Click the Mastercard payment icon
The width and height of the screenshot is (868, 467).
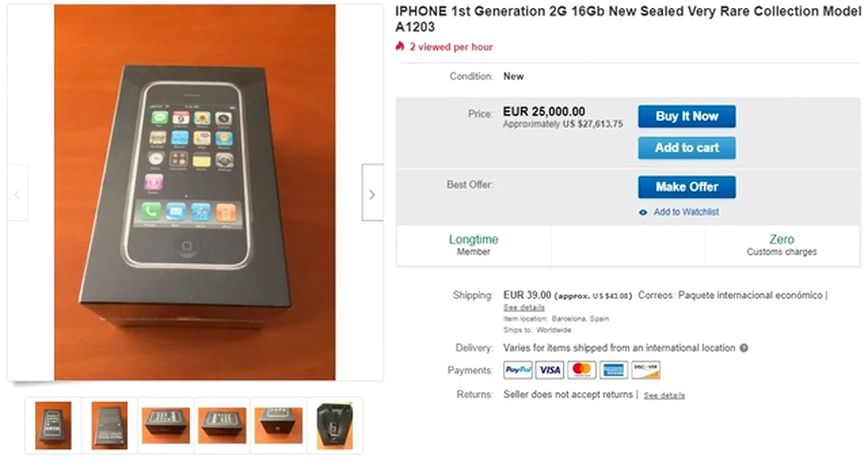tap(581, 370)
